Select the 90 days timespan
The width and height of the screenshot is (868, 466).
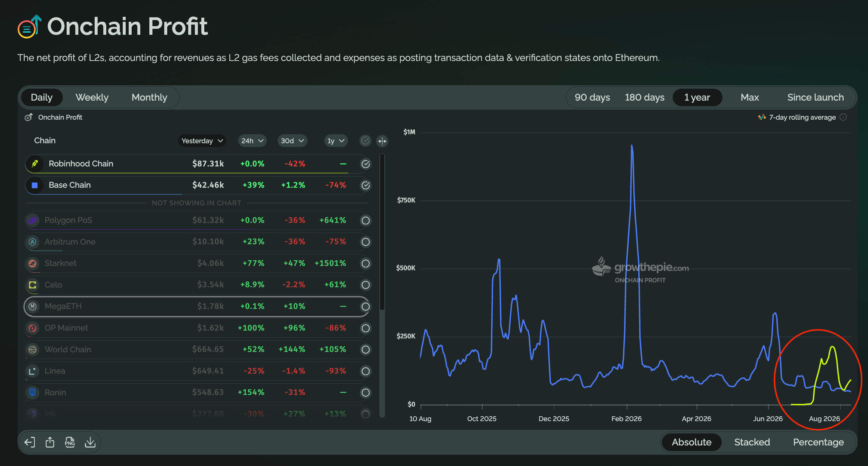(x=592, y=98)
